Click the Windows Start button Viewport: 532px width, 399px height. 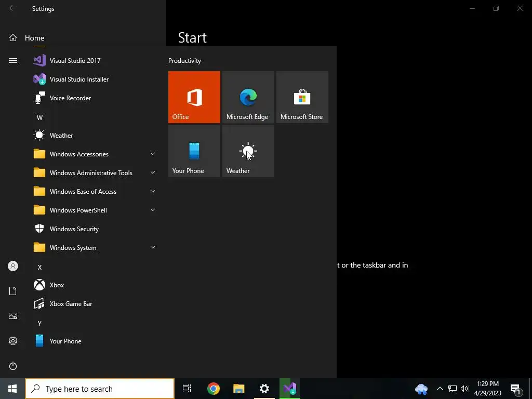pos(12,389)
